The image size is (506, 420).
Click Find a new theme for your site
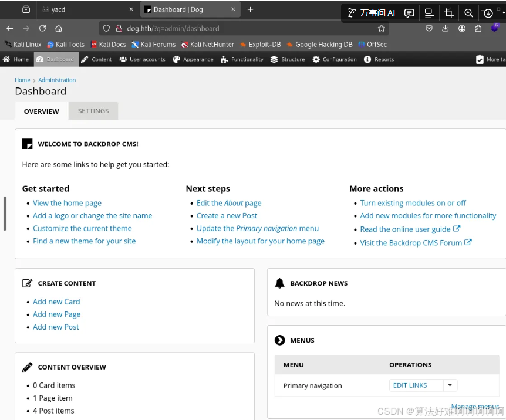[x=84, y=241]
